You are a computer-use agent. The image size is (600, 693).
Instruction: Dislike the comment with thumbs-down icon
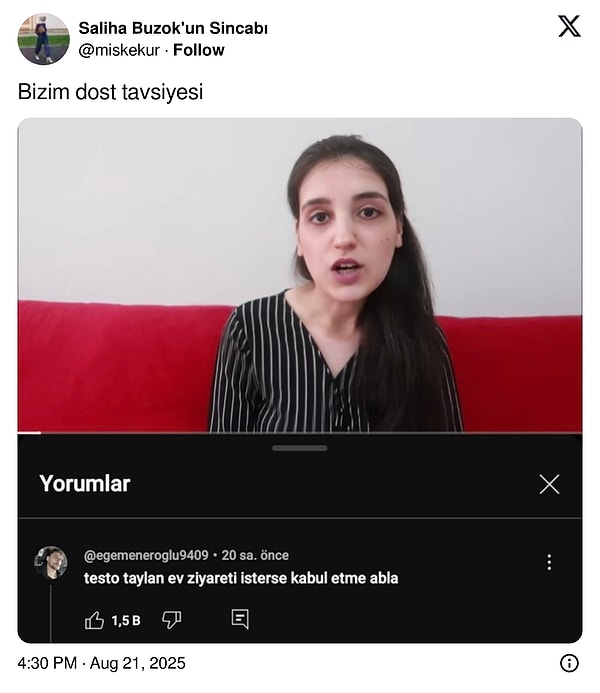click(171, 620)
